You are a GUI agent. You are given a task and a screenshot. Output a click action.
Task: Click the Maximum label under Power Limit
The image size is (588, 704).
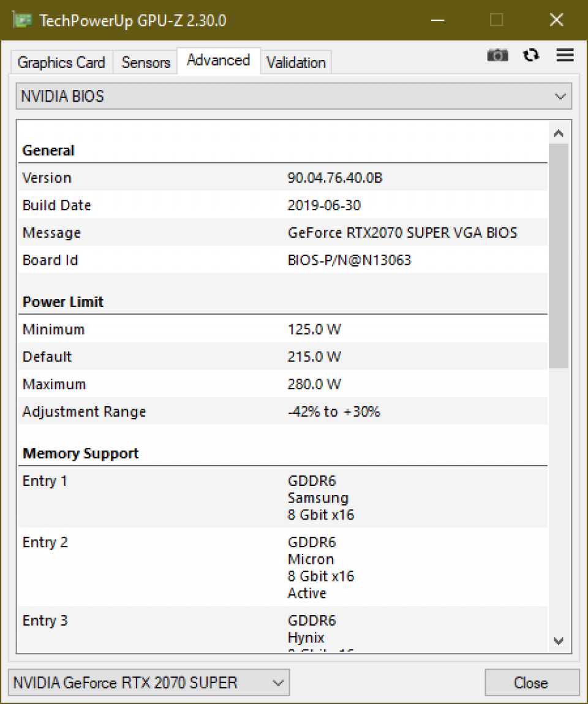point(54,384)
